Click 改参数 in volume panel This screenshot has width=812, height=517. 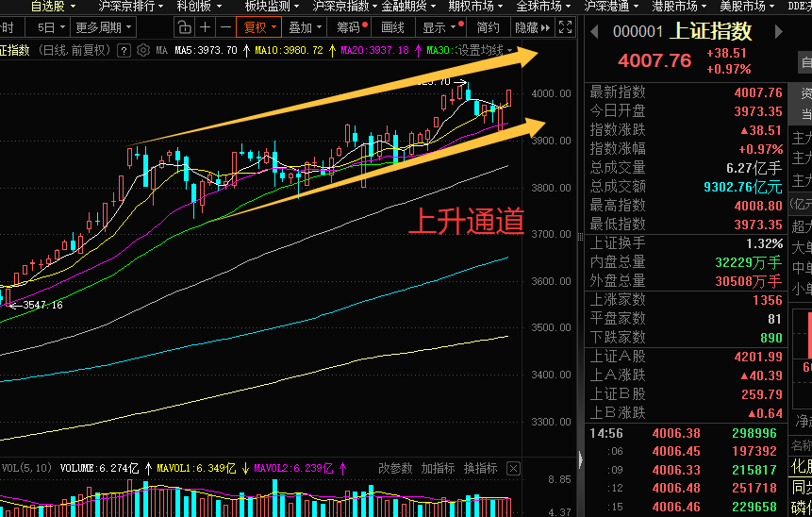(395, 468)
